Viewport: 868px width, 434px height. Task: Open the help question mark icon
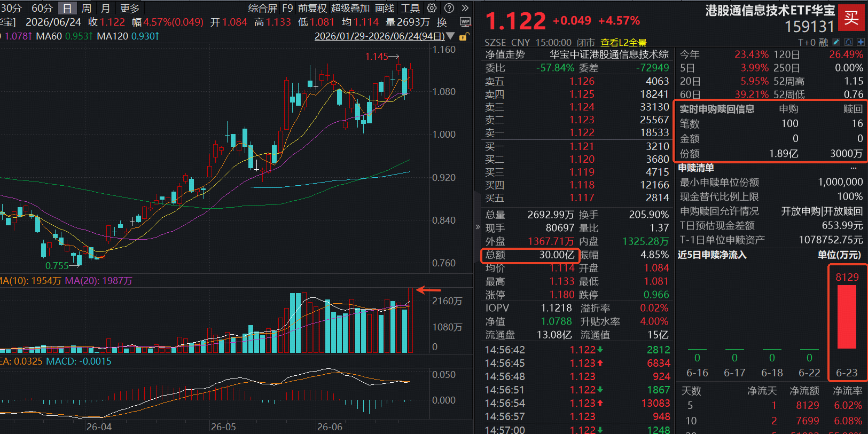[x=449, y=8]
